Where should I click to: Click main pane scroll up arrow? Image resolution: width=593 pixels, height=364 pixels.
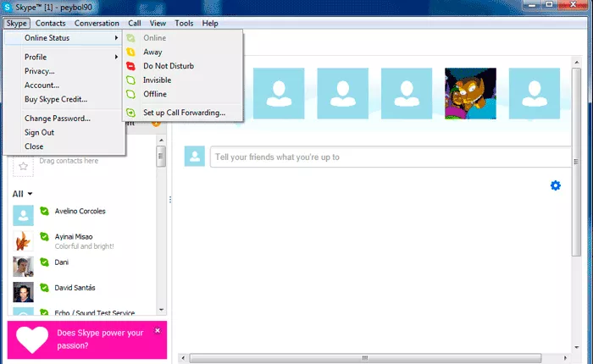[x=576, y=63]
